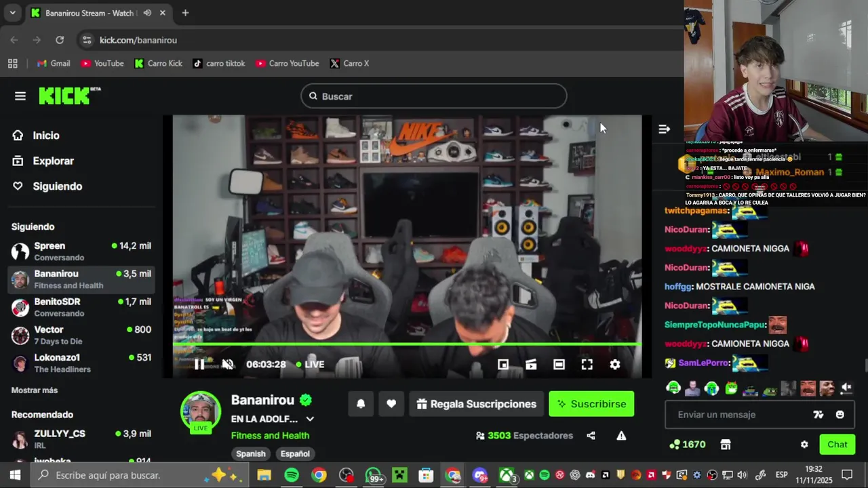Click the Español tag

295,454
